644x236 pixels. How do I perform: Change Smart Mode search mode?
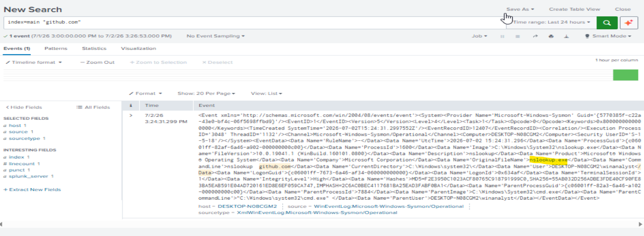(x=608, y=36)
